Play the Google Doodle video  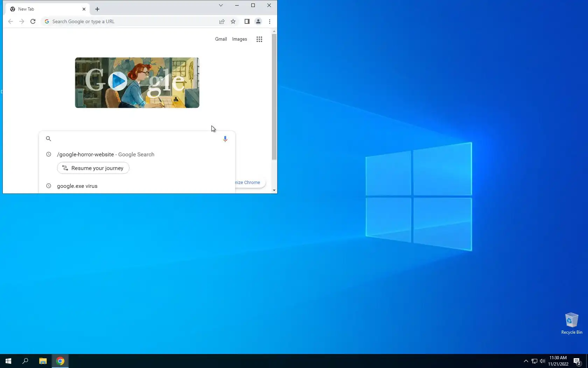point(118,81)
